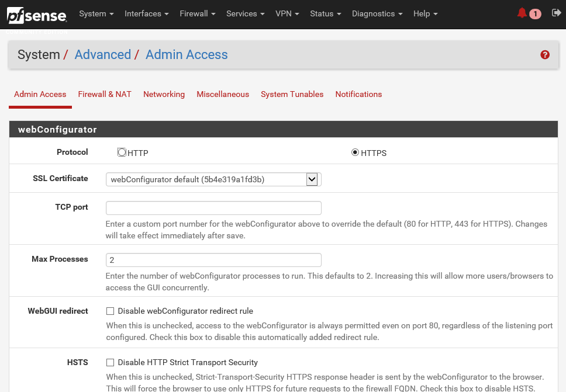Screen dimensions: 566x392
Task: Switch to the System Tunables tab
Action: click(x=292, y=94)
